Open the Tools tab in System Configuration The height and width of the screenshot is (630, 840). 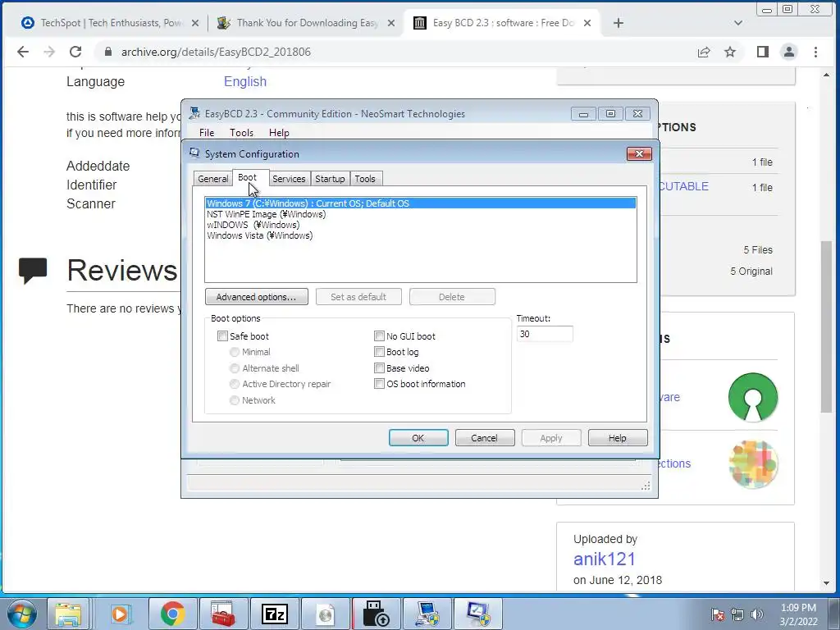point(365,179)
